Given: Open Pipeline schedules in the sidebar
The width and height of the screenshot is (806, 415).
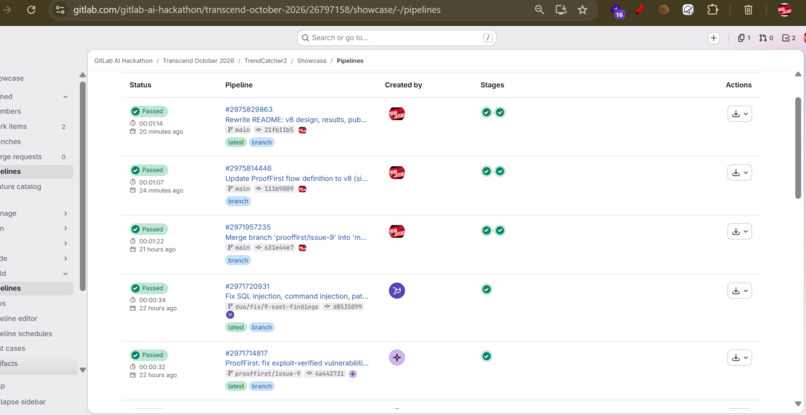Looking at the screenshot, I should [36, 333].
